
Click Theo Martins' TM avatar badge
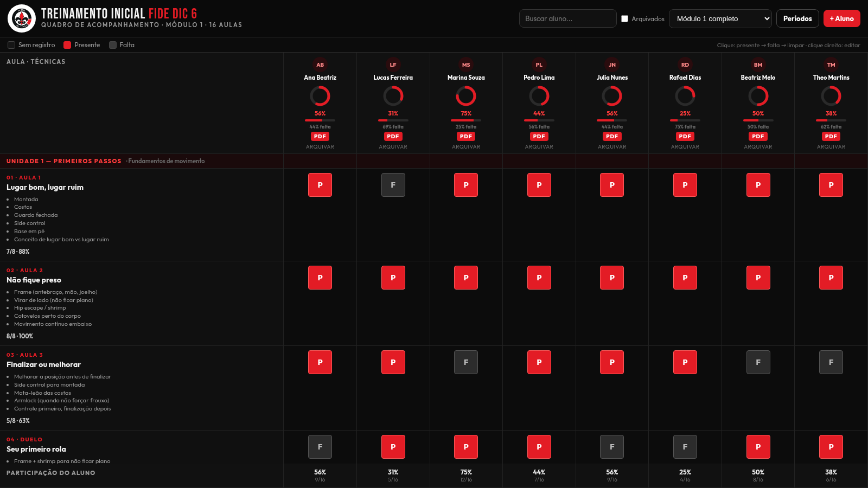(831, 65)
